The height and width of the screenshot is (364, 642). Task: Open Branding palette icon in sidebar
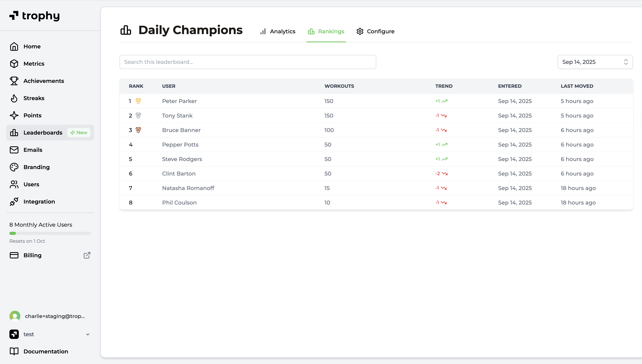[x=14, y=167]
